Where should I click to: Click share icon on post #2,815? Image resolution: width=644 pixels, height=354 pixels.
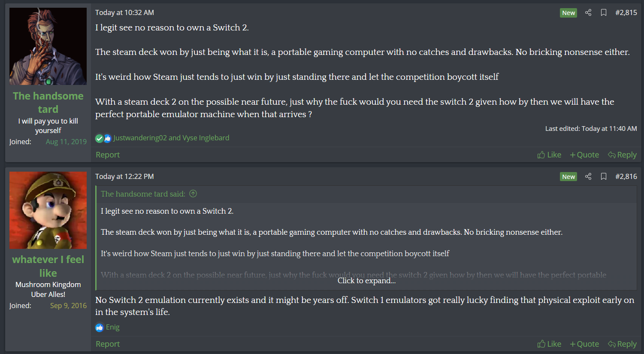[588, 13]
